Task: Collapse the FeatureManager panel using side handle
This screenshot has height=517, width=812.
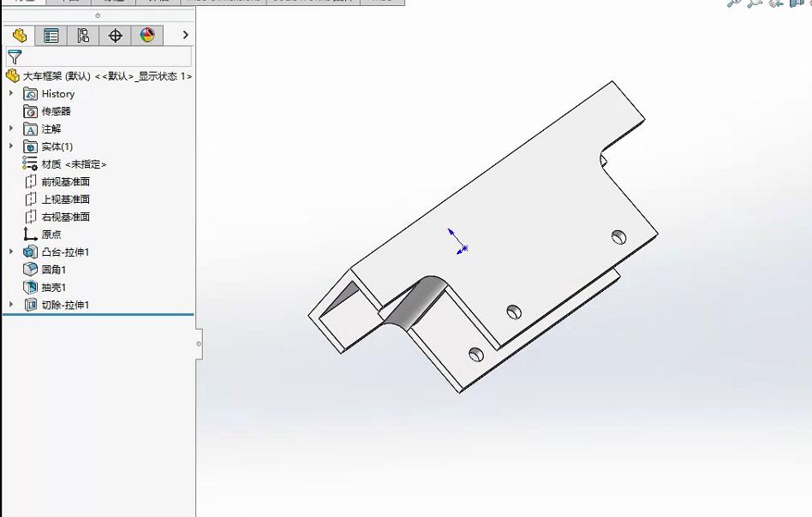Action: (x=199, y=343)
